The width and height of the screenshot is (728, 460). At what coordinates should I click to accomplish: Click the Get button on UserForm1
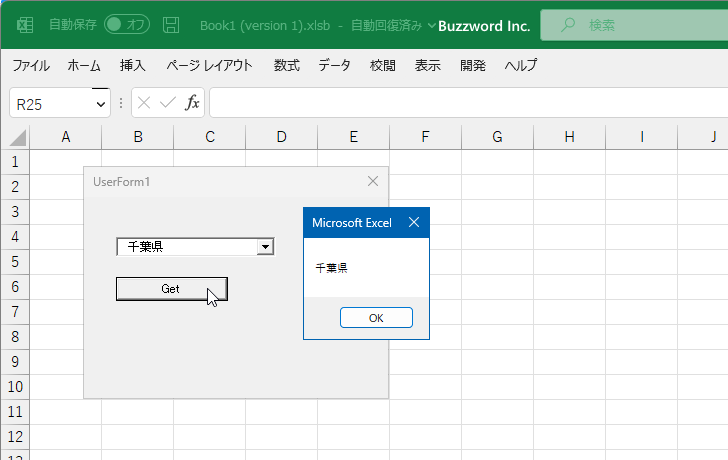tap(172, 289)
